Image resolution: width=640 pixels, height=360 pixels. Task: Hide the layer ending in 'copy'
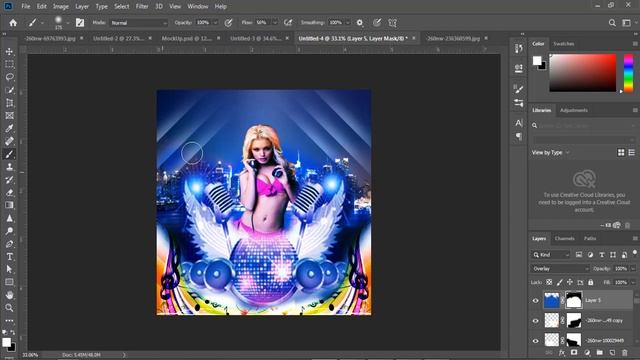536,321
